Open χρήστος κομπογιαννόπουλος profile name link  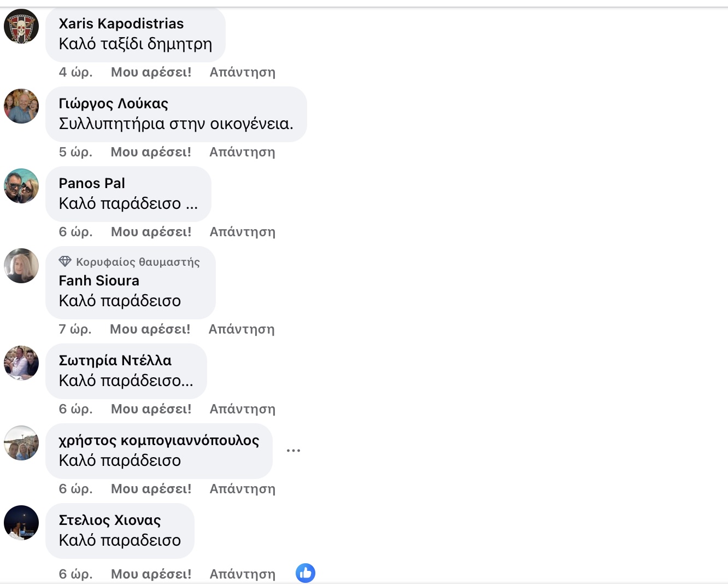click(x=158, y=440)
